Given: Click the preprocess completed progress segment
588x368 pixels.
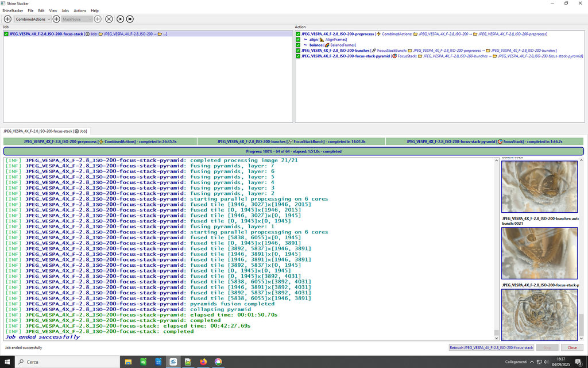Looking at the screenshot, I should point(100,141).
